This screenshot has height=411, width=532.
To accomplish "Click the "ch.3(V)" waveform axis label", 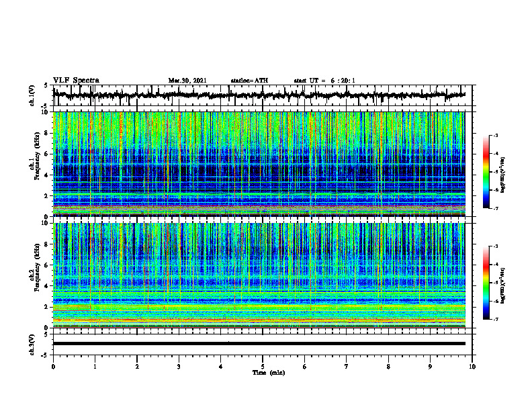I will coord(32,345).
